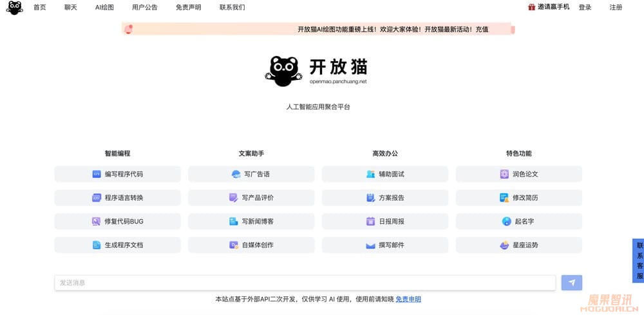Viewport: 644px width, 315px height.
Task: Open 联系我们 in the top navigation
Action: (232, 7)
